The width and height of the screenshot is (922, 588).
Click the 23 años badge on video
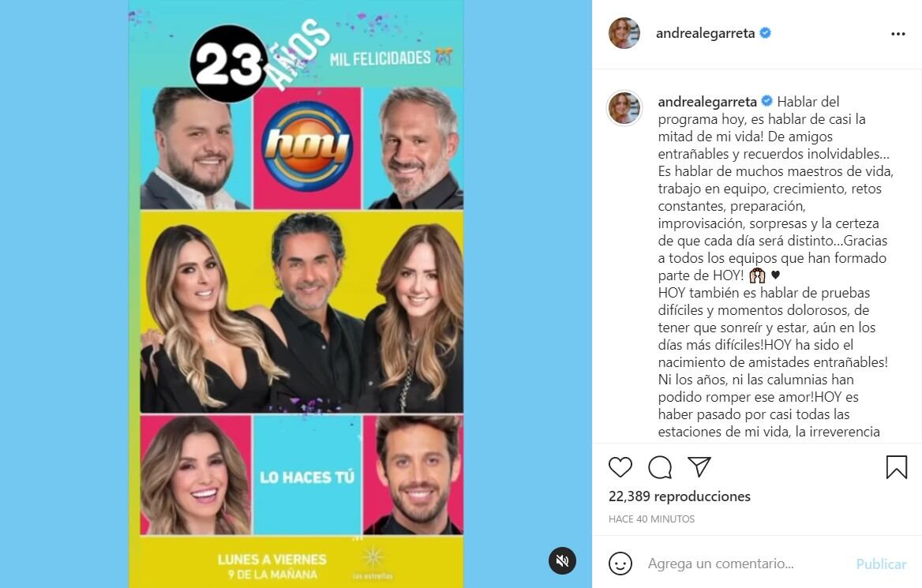click(x=230, y=63)
